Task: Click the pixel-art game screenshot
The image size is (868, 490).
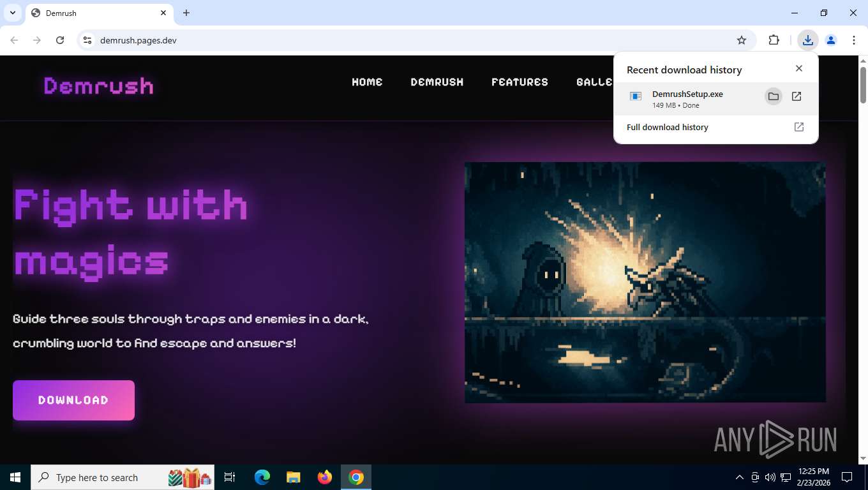Action: 645,282
